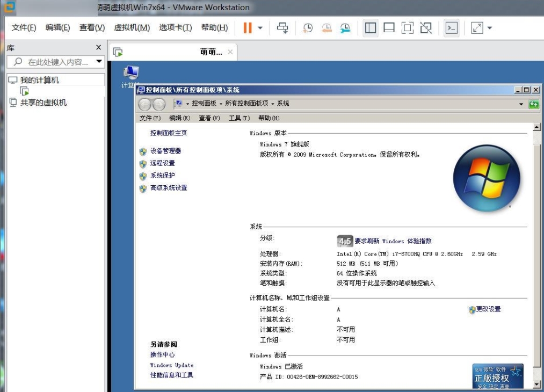
Task: Click the scrollbar down arrow in system window
Action: (x=536, y=384)
